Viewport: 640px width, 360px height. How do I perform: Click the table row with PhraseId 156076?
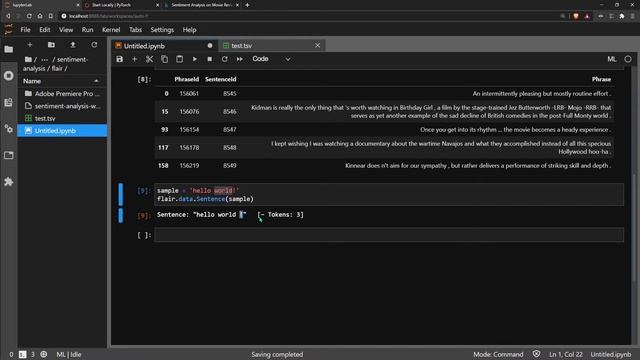(x=384, y=111)
